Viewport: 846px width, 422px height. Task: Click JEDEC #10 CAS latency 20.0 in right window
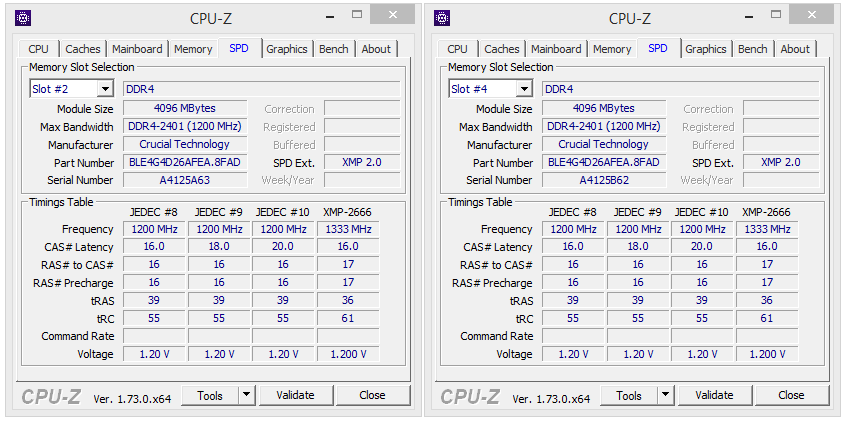pos(702,247)
